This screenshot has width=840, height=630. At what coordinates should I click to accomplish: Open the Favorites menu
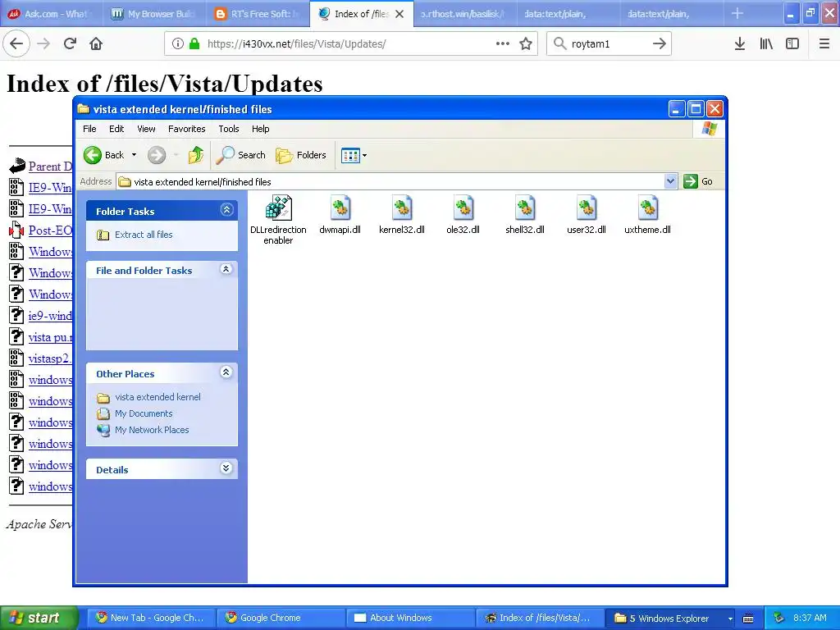(186, 129)
